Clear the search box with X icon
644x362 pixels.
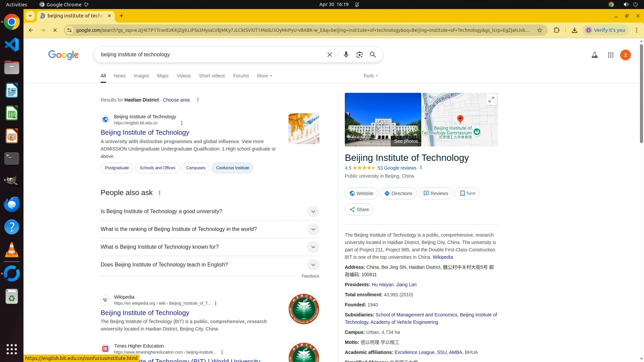pos(329,55)
